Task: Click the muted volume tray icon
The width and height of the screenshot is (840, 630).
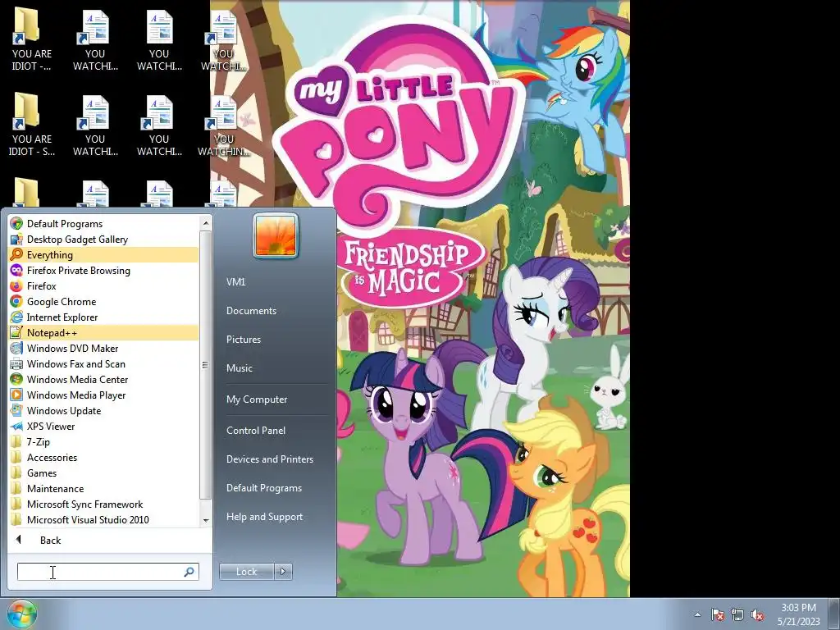Action: 757,615
